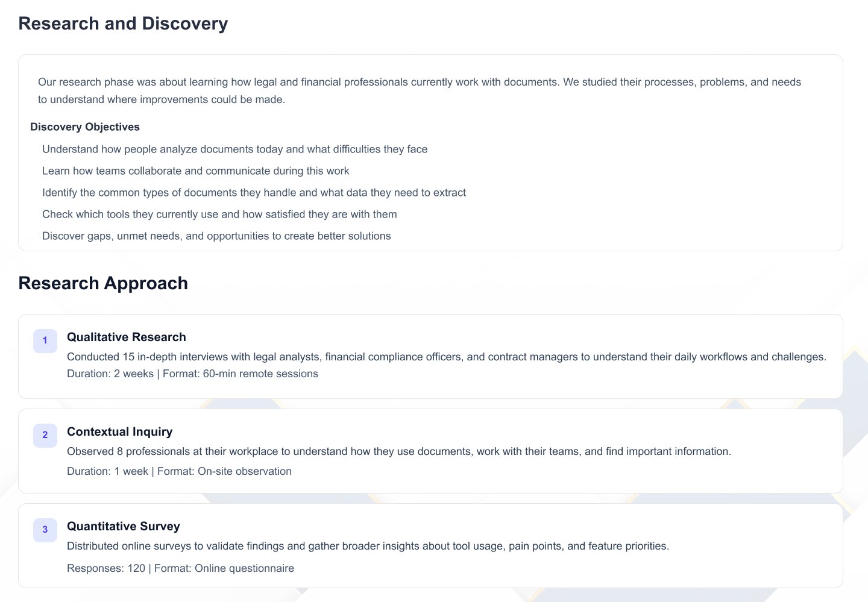
Task: Click the Qualitative Research card title
Action: (x=127, y=337)
